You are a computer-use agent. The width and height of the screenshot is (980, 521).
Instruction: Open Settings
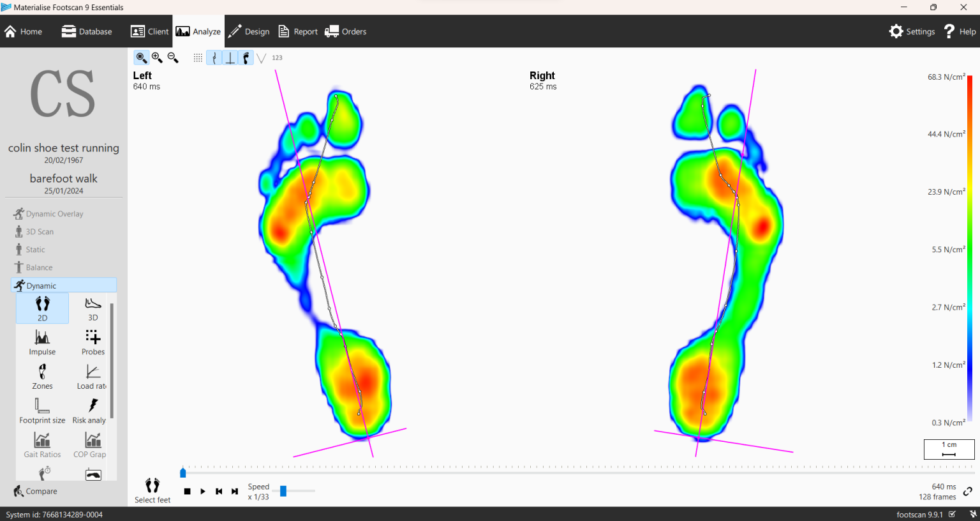[x=912, y=31]
